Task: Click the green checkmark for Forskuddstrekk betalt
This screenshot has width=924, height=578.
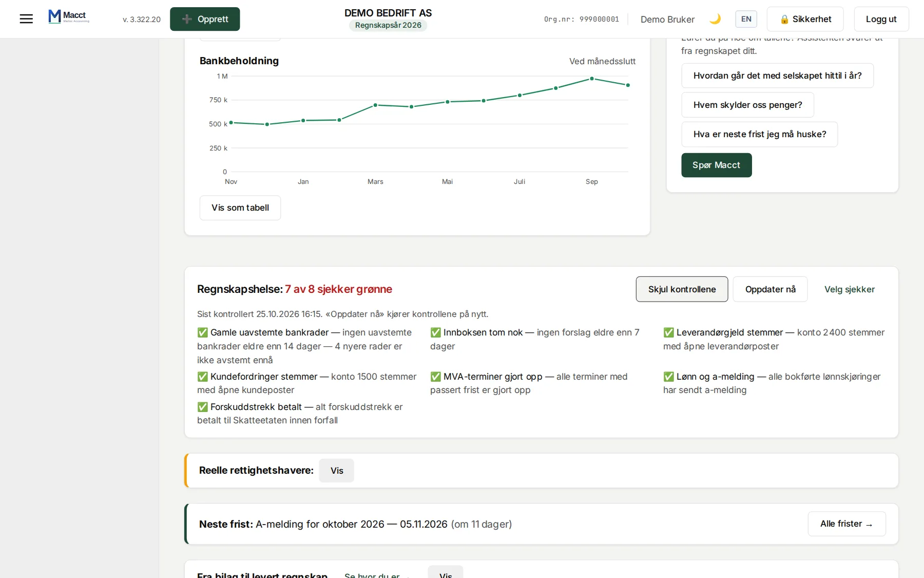Action: [203, 407]
